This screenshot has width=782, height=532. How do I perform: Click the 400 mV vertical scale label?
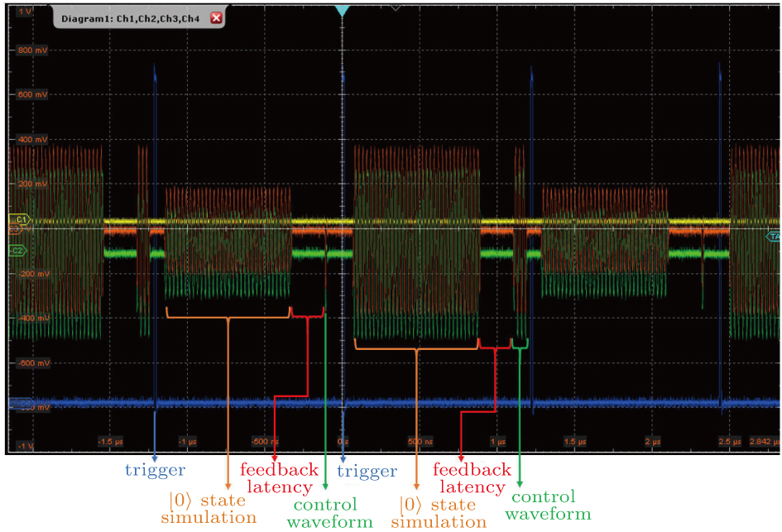[32, 139]
